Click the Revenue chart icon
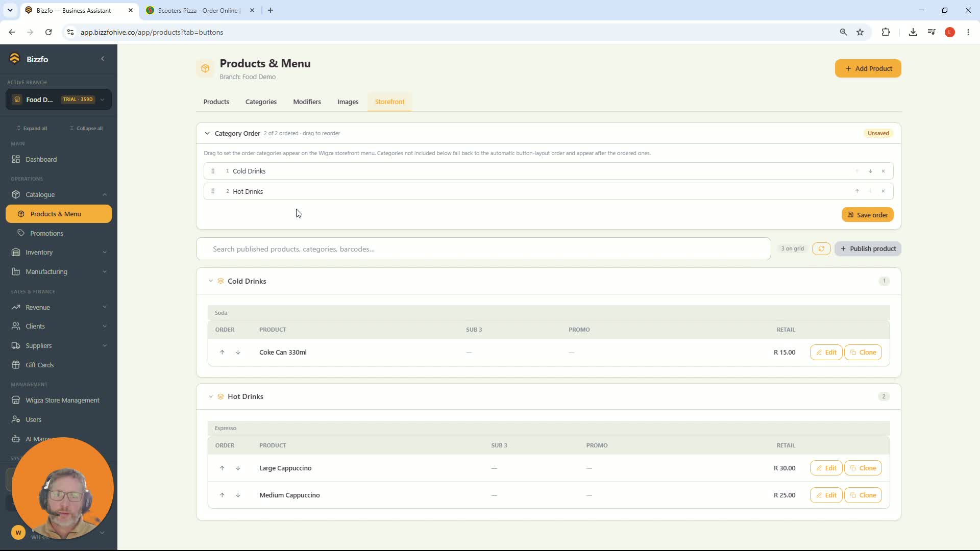980x551 pixels. [x=16, y=307]
